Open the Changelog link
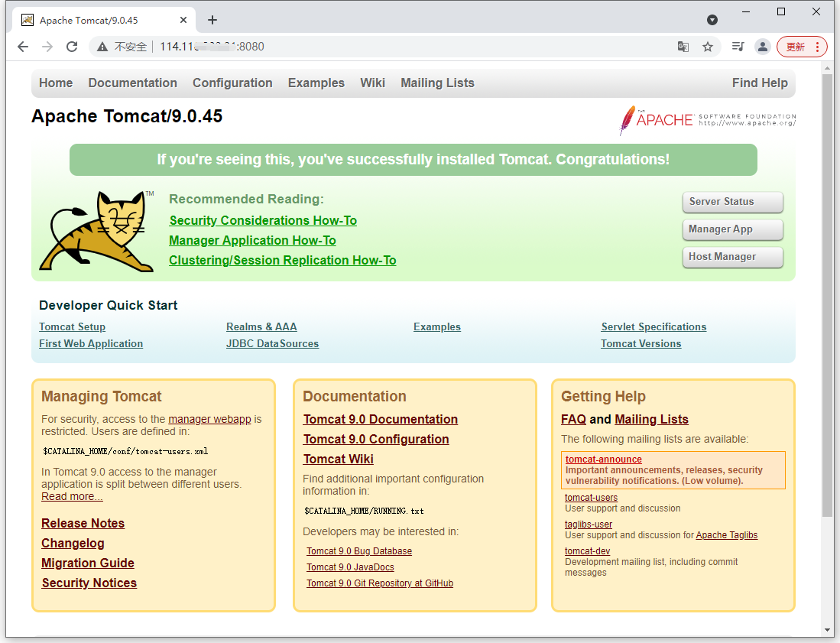 [x=73, y=544]
